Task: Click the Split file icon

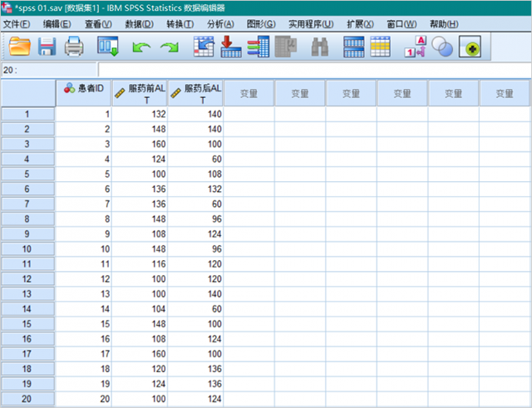Action: click(x=353, y=47)
